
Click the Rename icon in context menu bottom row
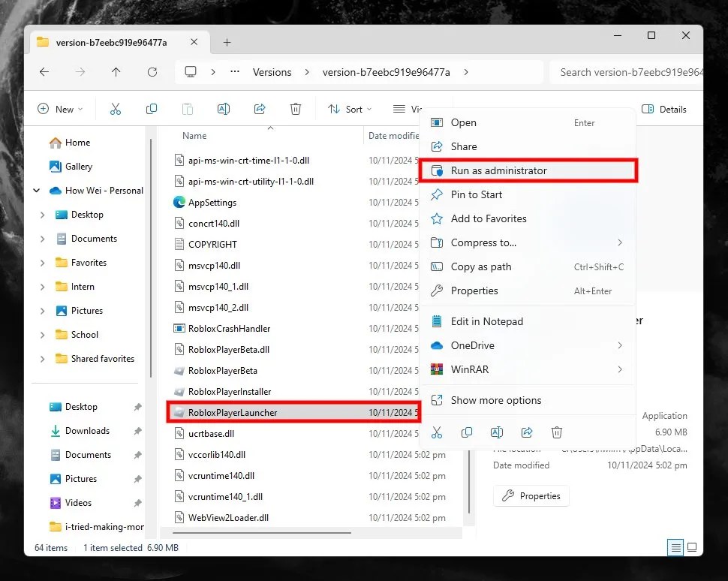pyautogui.click(x=496, y=433)
